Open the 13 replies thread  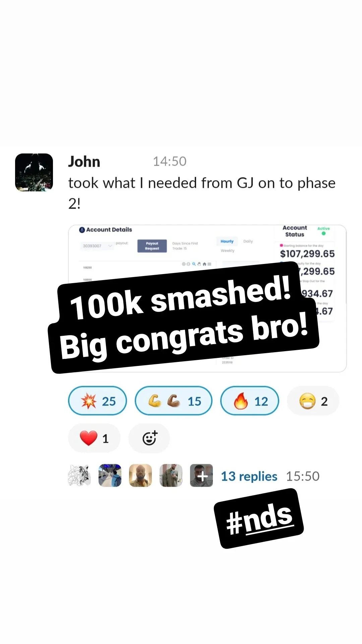(x=249, y=476)
